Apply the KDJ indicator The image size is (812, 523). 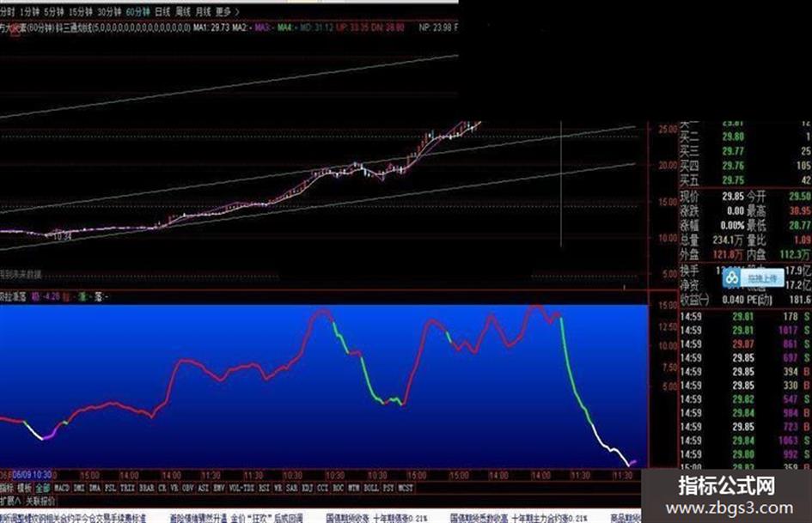(x=307, y=488)
